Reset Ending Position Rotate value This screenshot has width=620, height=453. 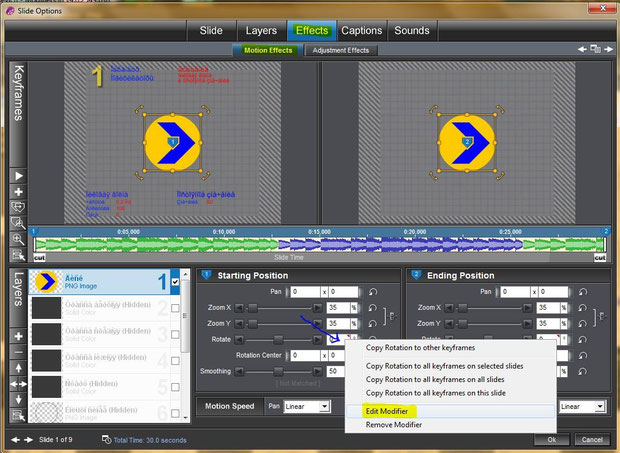[582, 340]
